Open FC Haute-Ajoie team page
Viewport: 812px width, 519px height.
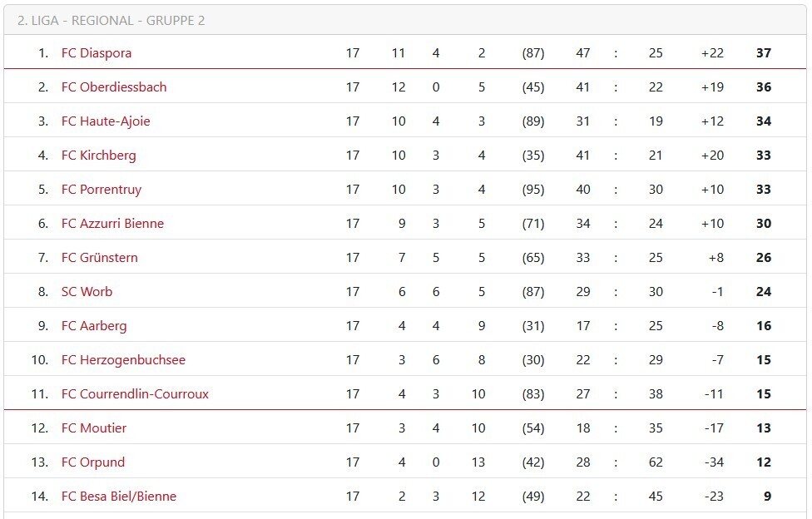pos(106,121)
